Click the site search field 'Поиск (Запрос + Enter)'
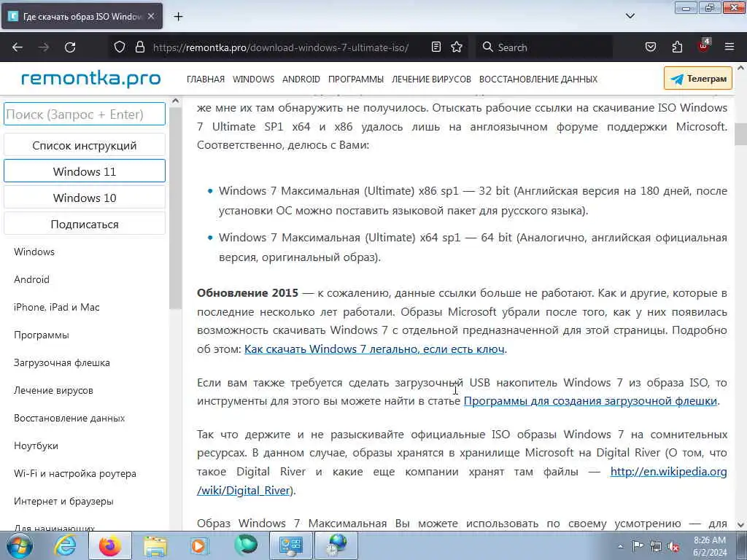The image size is (747, 560). [85, 114]
